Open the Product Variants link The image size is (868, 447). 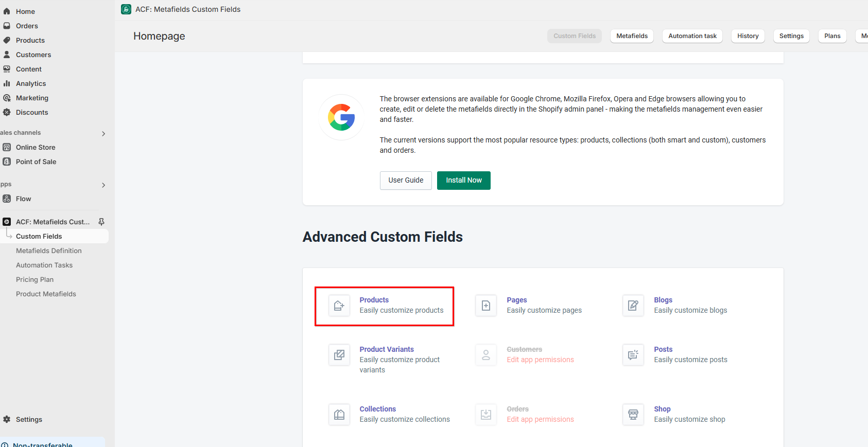click(387, 349)
